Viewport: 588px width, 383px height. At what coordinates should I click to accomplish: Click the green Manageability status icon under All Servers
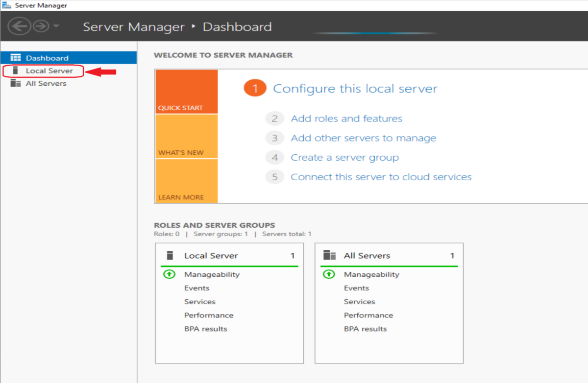[329, 274]
